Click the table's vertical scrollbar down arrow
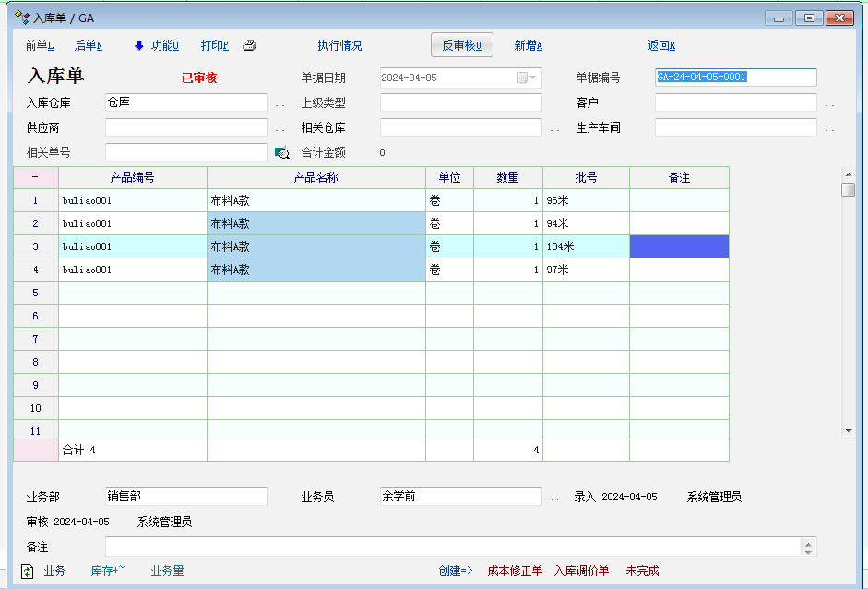This screenshot has width=868, height=589. point(848,430)
